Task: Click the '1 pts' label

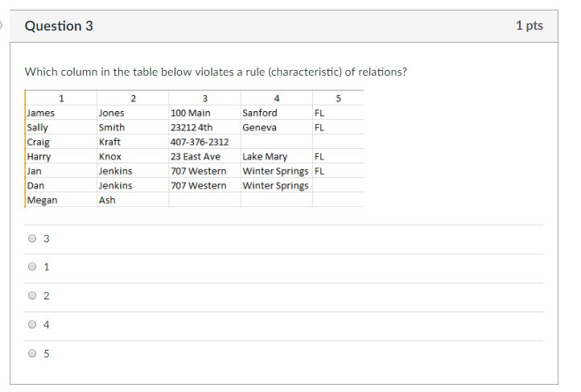Action: pos(529,26)
